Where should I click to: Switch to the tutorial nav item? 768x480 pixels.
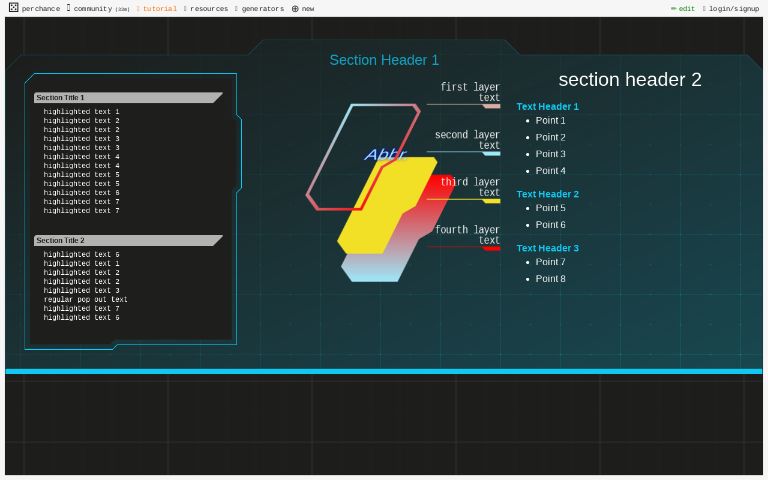(158, 9)
